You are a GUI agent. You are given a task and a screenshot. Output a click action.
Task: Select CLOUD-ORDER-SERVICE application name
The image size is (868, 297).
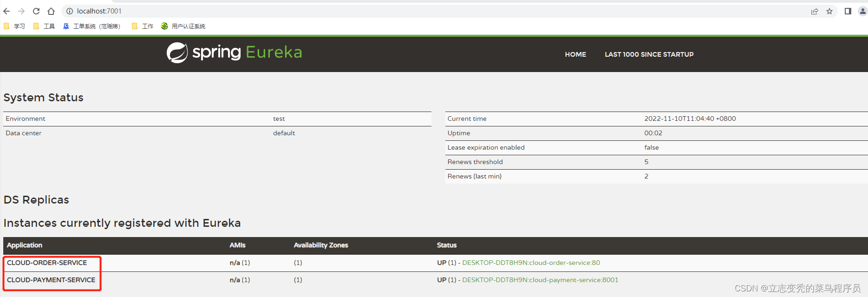coord(47,263)
